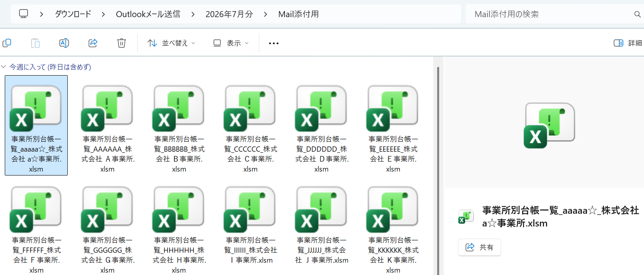Go to Outlookメール送信 in the breadcrumb

point(148,14)
